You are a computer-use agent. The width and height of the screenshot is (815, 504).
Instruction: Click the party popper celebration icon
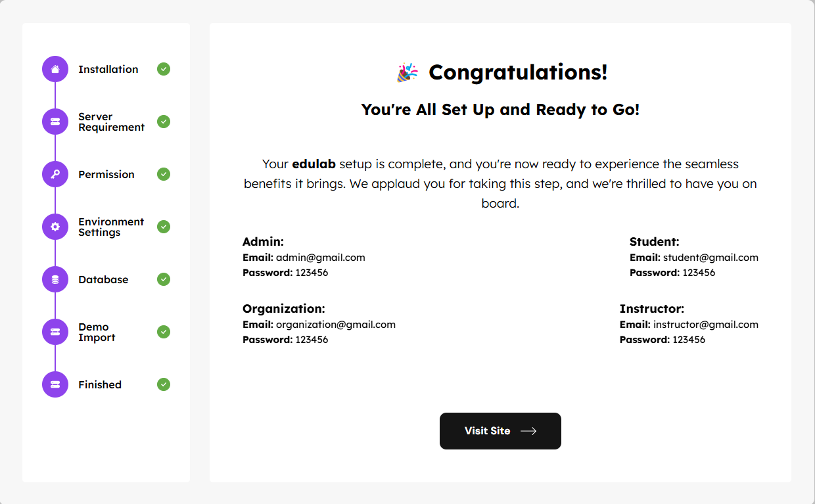[x=407, y=72]
